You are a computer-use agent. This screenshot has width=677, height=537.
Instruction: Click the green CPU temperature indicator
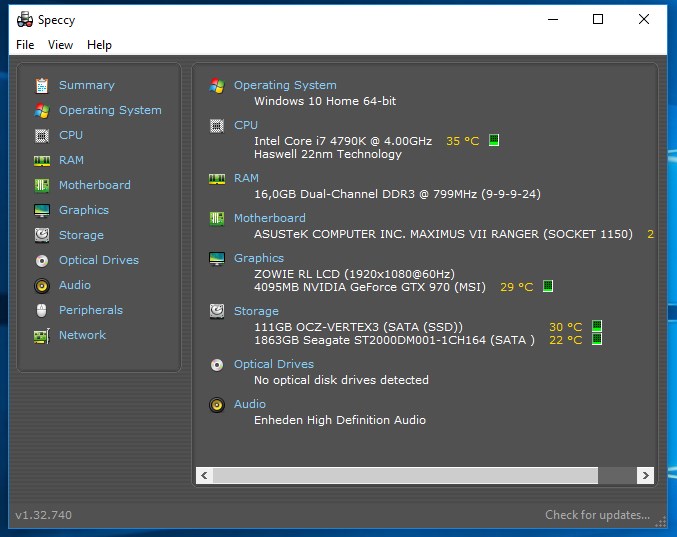click(493, 141)
